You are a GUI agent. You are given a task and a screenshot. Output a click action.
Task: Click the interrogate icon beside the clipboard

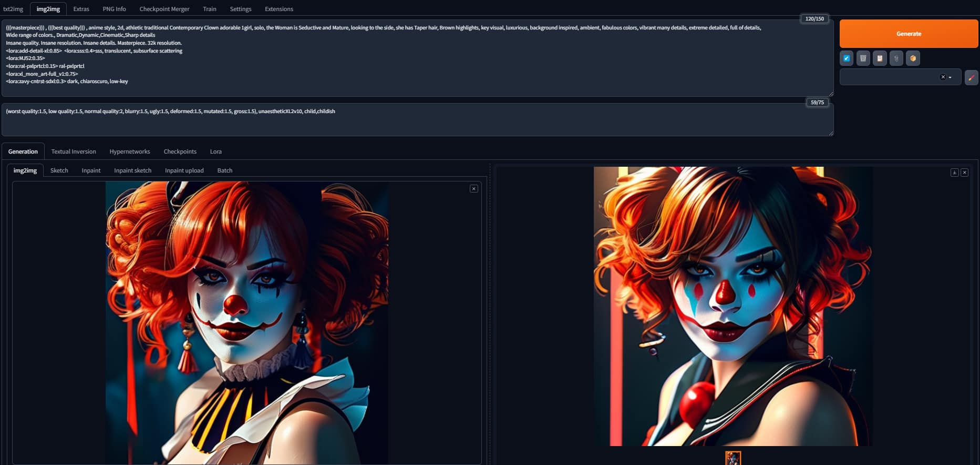click(x=896, y=58)
